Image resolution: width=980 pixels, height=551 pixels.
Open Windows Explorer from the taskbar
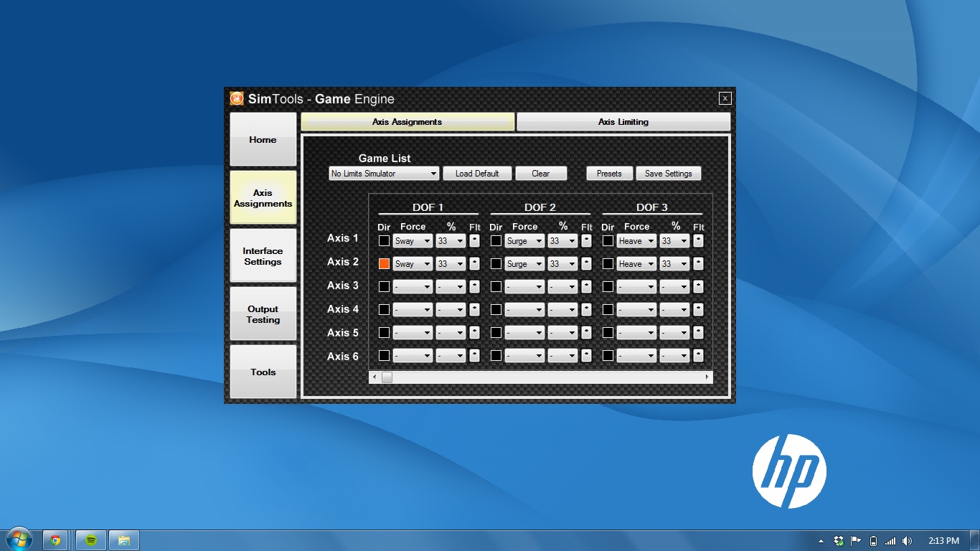[124, 540]
